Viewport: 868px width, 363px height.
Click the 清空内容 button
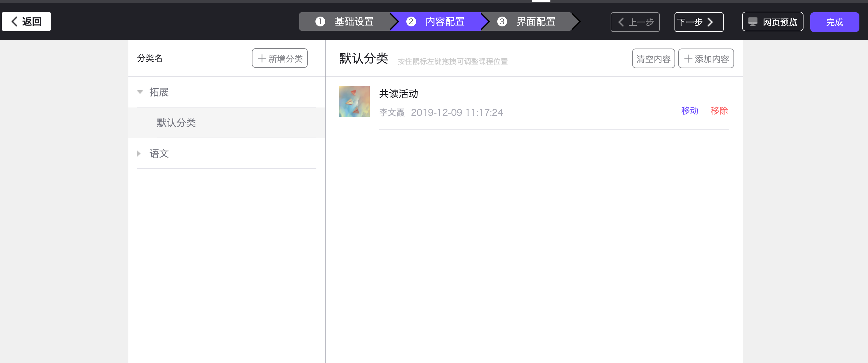pyautogui.click(x=653, y=59)
